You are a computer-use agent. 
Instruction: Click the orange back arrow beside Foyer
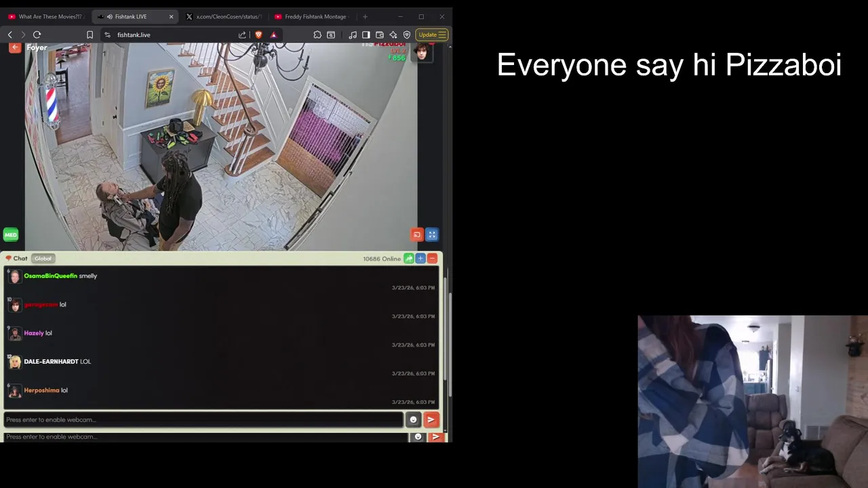[15, 47]
